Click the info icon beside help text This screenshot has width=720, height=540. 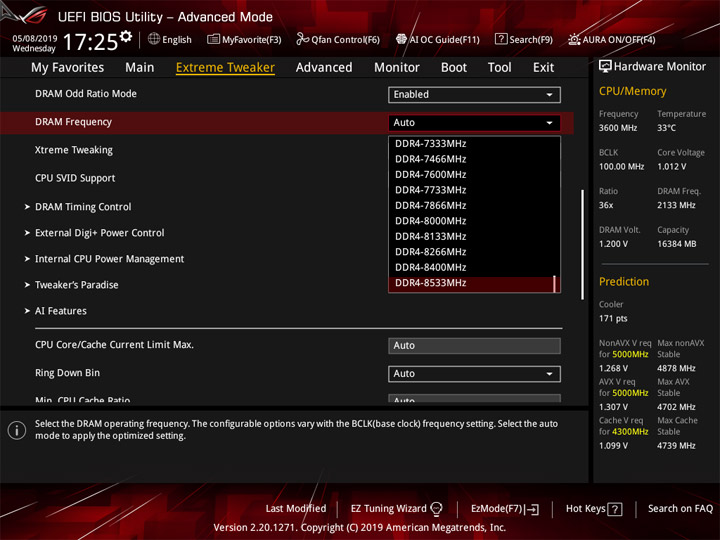pos(17,430)
